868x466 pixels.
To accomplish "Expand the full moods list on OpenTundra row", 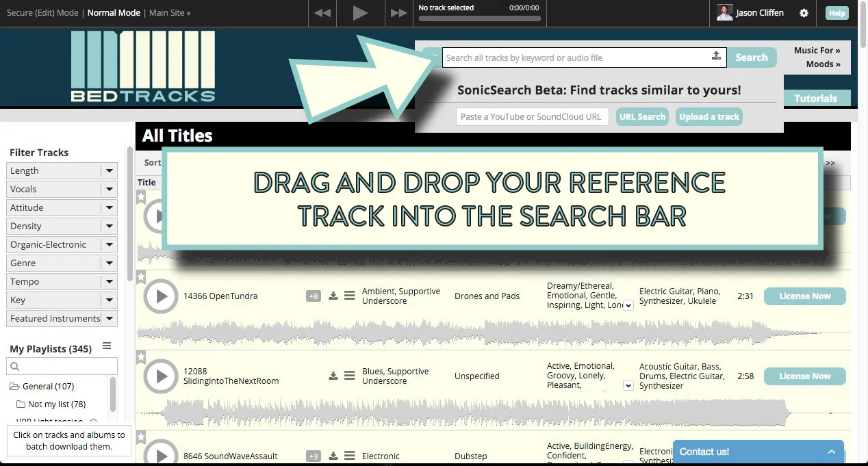I will (628, 305).
